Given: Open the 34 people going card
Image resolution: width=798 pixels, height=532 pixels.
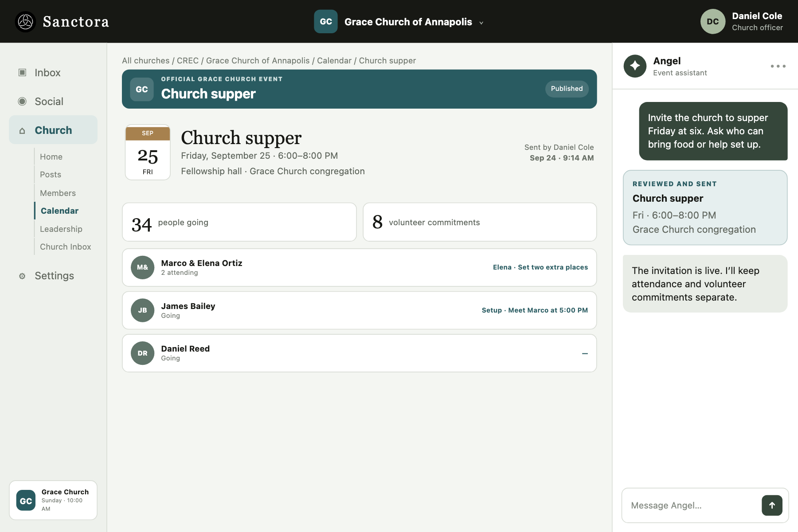Looking at the screenshot, I should pyautogui.click(x=239, y=222).
